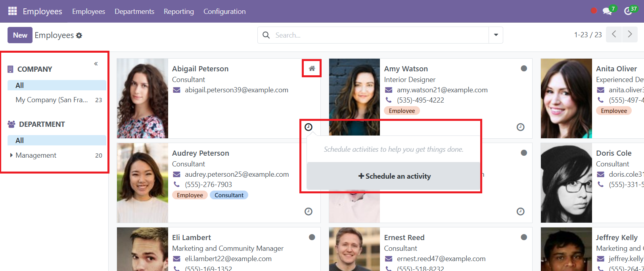
Task: Click audrey.peterson25@example.com email text
Action: [237, 174]
